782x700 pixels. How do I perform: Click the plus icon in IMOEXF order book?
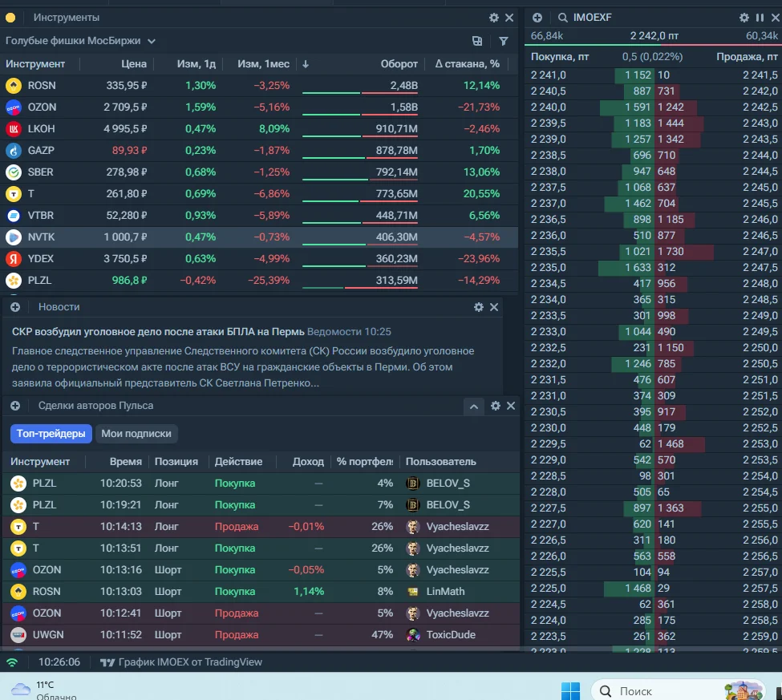tap(537, 18)
